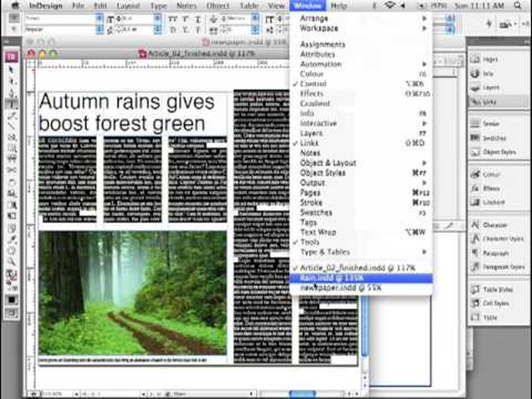Click the Autumn rains headline text frame

(x=132, y=112)
